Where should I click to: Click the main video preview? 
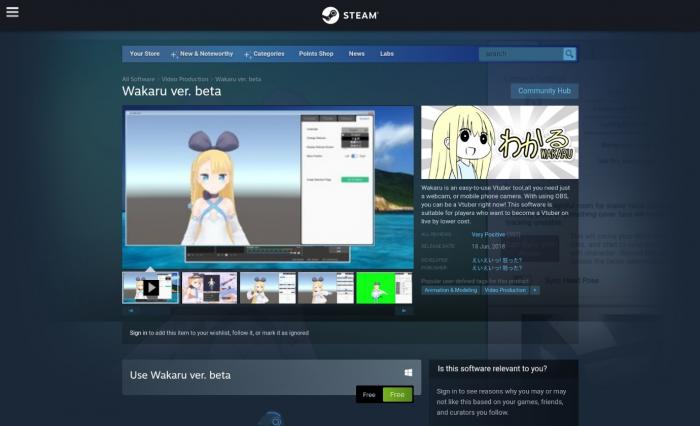coord(268,187)
